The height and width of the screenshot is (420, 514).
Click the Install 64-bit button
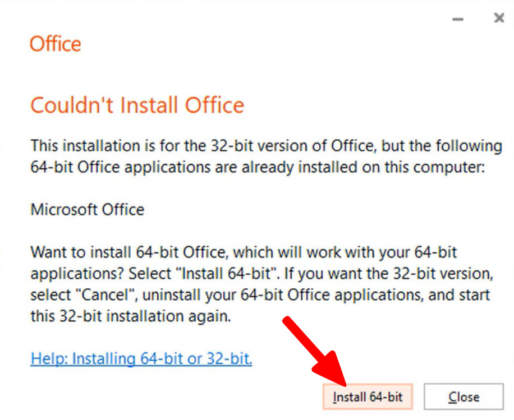[x=368, y=397]
